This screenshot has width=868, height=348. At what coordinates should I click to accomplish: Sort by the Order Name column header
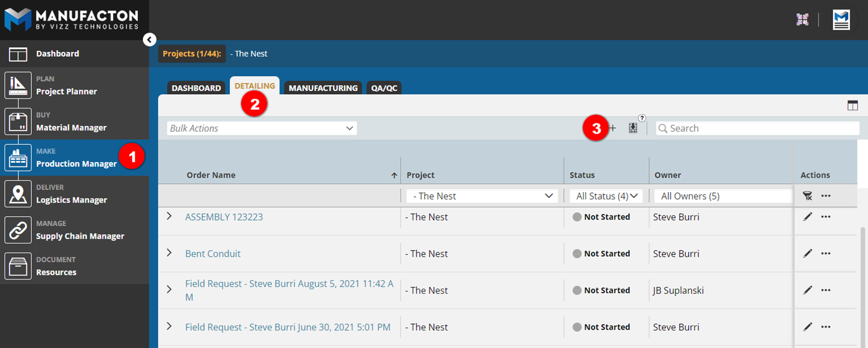pos(211,175)
